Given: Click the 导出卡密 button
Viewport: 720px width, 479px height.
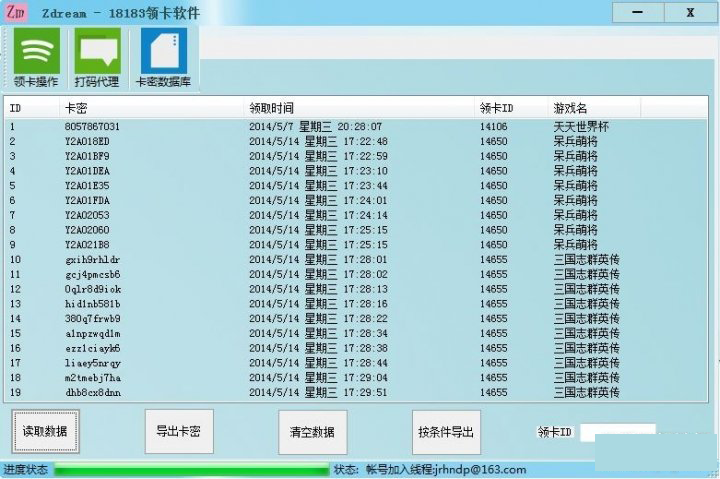Looking at the screenshot, I should pos(179,431).
